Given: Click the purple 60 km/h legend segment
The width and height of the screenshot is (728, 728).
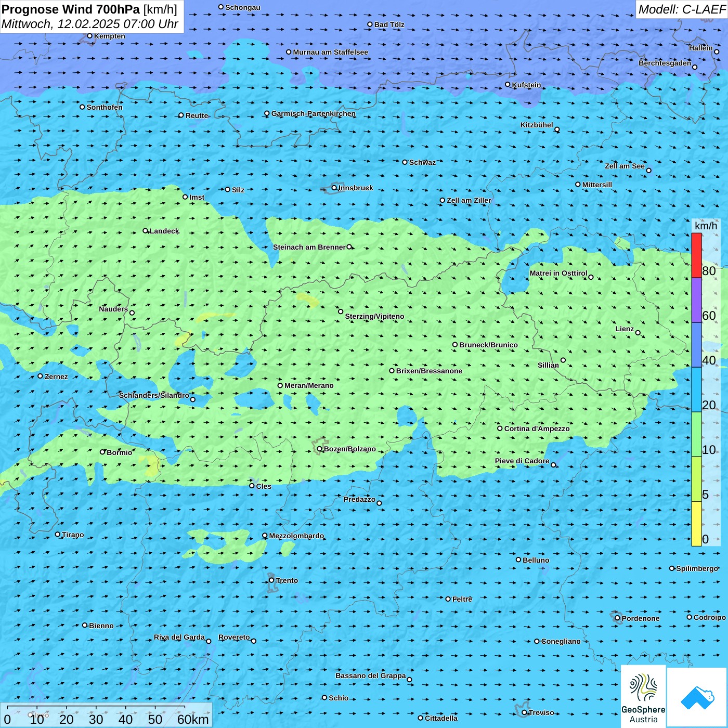Looking at the screenshot, I should (696, 300).
